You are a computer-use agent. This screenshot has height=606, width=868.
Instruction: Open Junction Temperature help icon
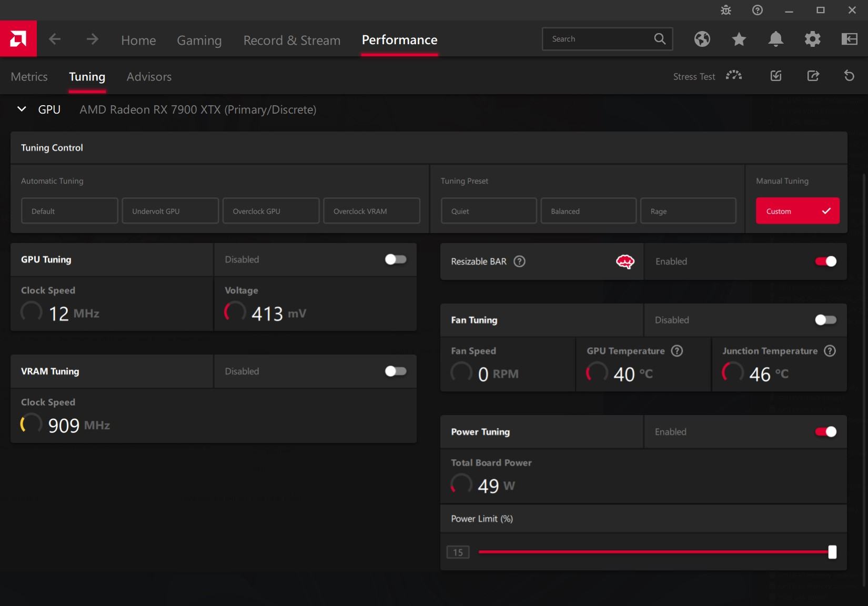[830, 351]
